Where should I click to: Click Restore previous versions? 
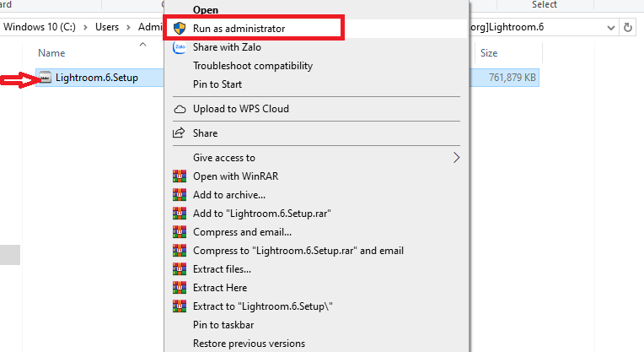(x=249, y=344)
